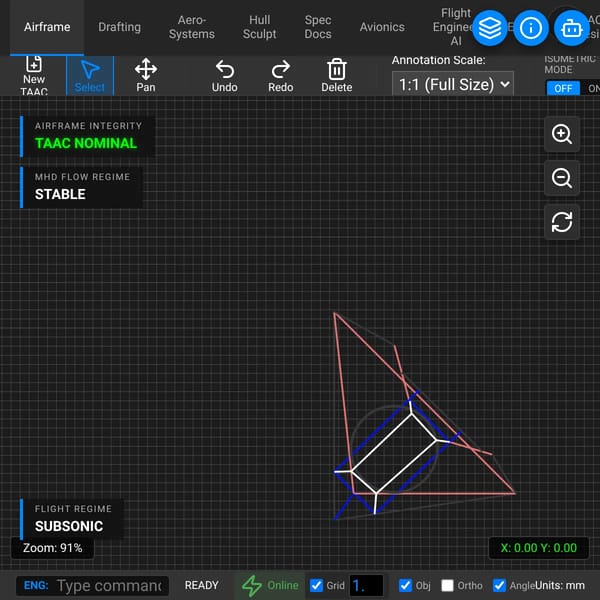The width and height of the screenshot is (600, 600).
Task: Toggle the Obj snap checkbox
Action: click(x=405, y=585)
